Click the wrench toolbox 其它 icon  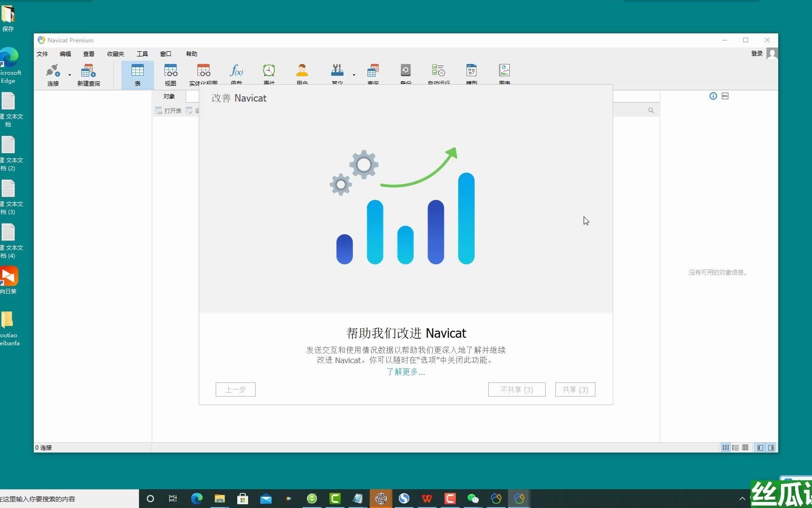[x=337, y=71]
